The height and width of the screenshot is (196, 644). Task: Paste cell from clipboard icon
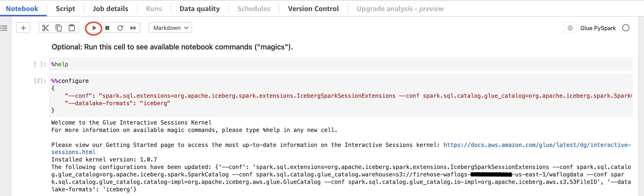click(72, 28)
